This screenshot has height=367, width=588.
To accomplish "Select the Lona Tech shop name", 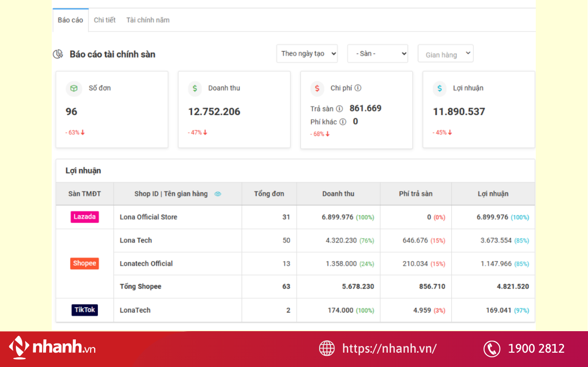I will click(136, 240).
